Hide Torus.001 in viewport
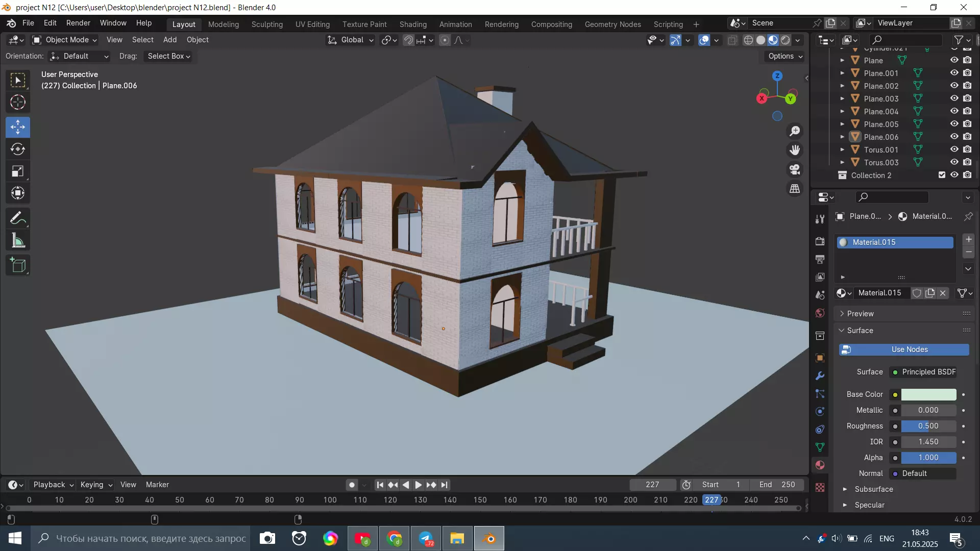The image size is (980, 551). tap(954, 149)
